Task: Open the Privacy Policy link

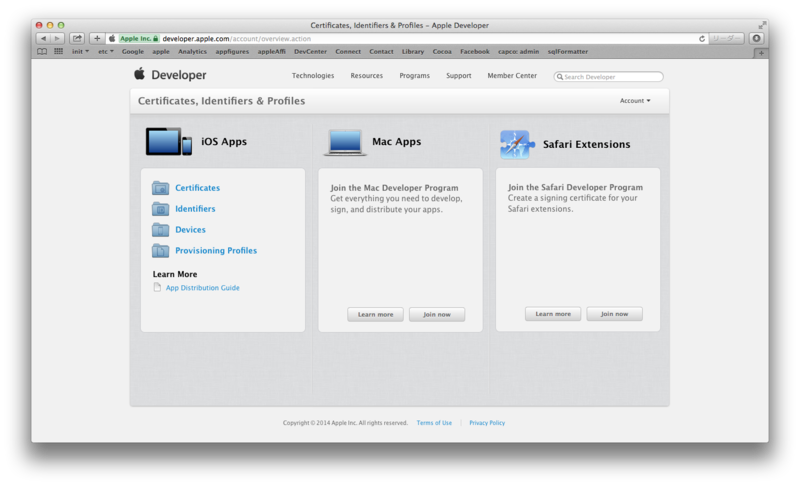Action: (x=487, y=423)
